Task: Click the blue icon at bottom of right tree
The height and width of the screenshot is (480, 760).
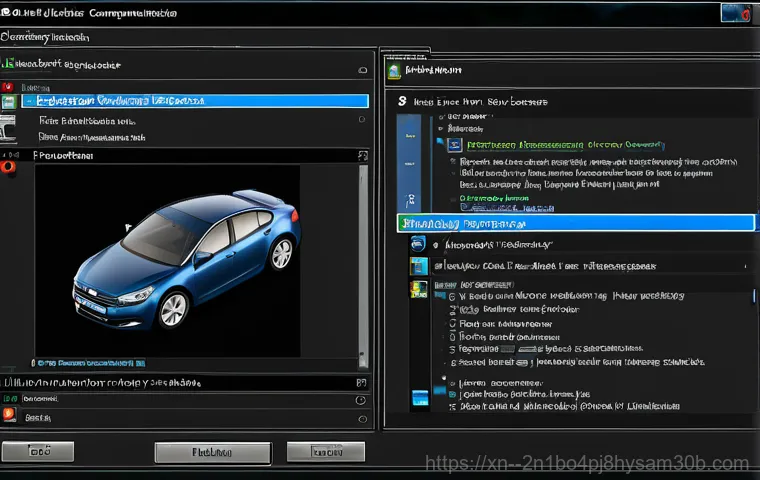Action: click(419, 398)
